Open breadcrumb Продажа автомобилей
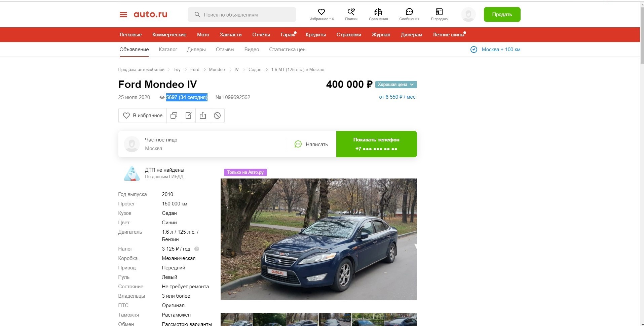Screen dimensions: 644x326 tap(141, 70)
